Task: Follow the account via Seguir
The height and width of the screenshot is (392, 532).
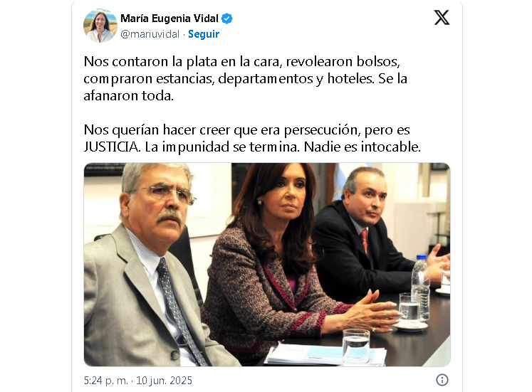Action: [x=204, y=34]
